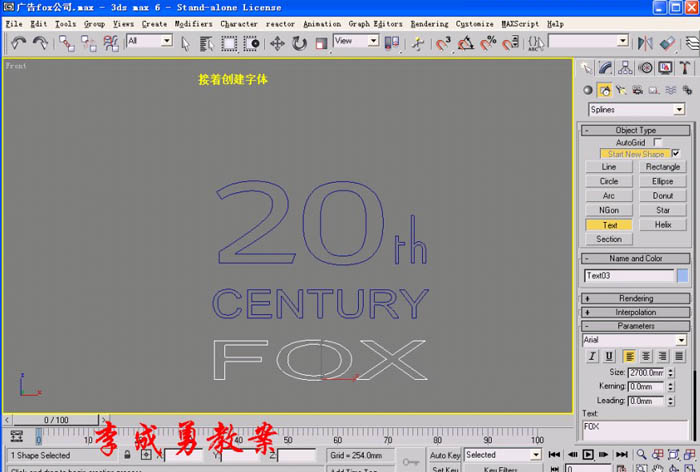Select Cameras category icon
Viewport: 700px width, 472px height.
638,90
